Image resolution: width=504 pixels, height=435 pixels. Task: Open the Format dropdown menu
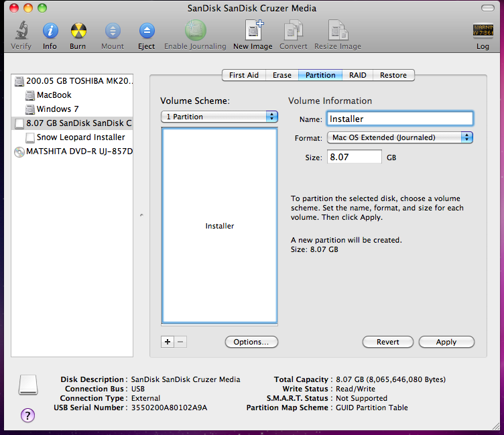(x=400, y=137)
